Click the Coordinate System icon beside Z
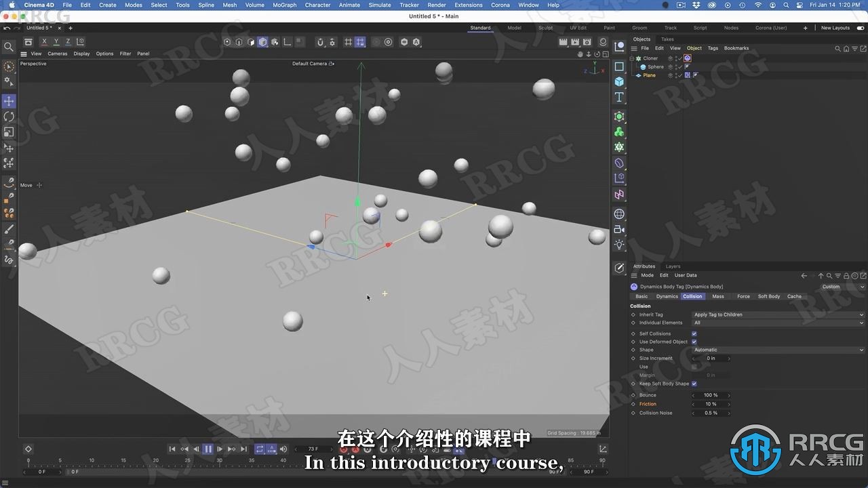Screen dimensions: 868x488 [80, 42]
